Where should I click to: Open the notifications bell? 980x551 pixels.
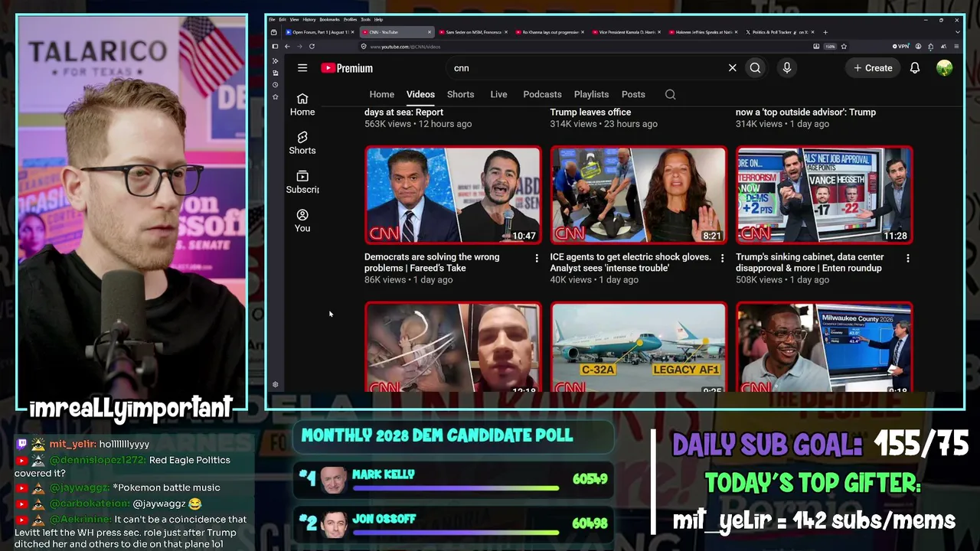pos(914,68)
